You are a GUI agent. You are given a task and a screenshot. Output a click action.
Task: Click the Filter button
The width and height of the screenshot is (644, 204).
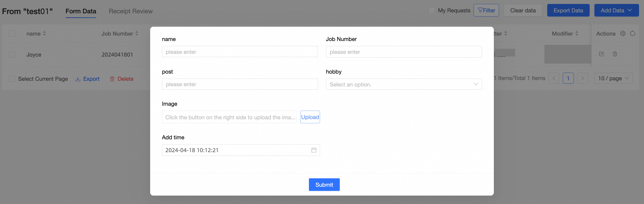(x=486, y=11)
